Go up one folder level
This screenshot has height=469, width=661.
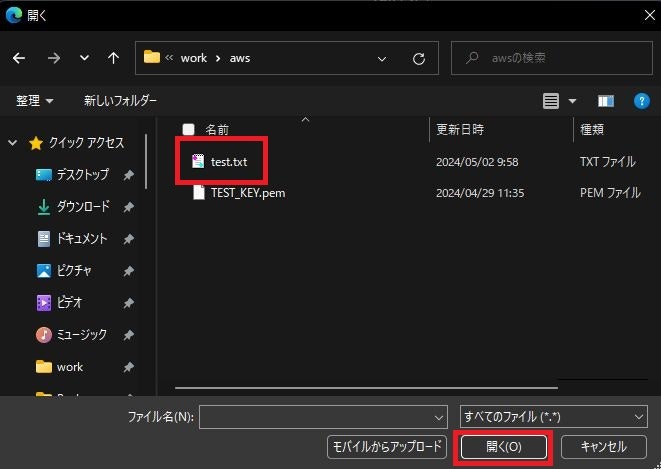click(x=113, y=58)
